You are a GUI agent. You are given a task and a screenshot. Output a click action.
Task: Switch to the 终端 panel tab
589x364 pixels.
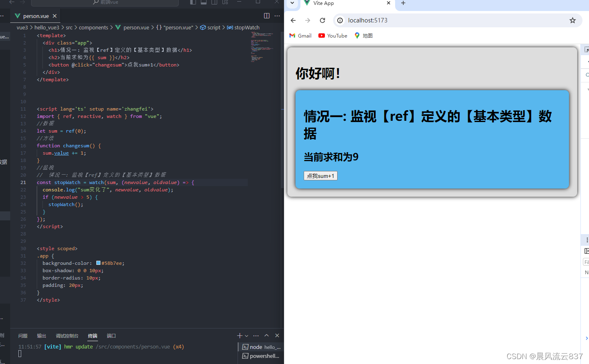[x=93, y=336]
